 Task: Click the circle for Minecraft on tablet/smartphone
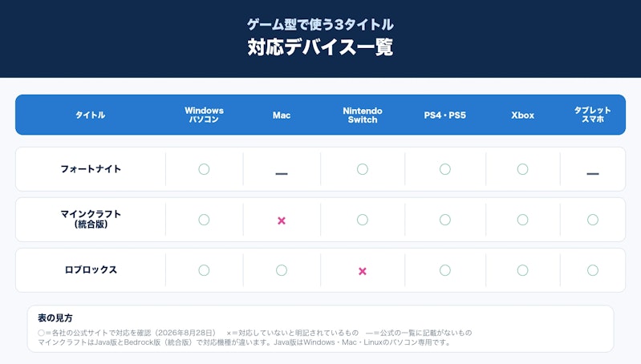click(x=593, y=220)
